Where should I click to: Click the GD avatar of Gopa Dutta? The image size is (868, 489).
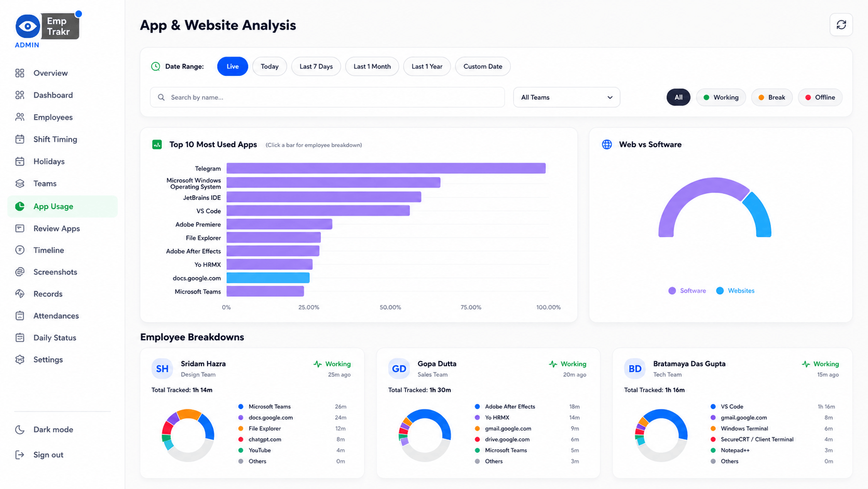pyautogui.click(x=399, y=368)
